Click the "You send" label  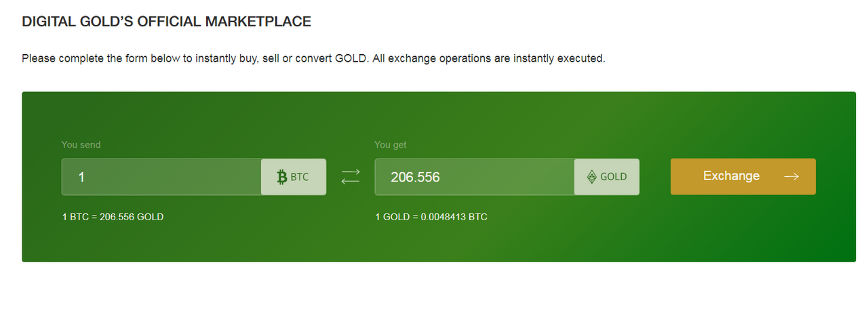point(81,144)
